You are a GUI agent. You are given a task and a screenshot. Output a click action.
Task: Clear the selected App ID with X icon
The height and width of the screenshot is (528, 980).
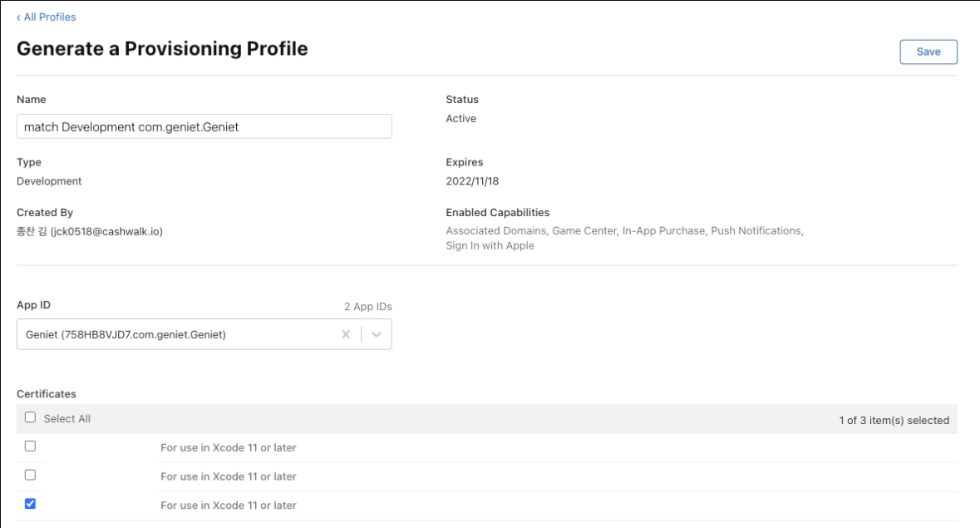tap(346, 335)
